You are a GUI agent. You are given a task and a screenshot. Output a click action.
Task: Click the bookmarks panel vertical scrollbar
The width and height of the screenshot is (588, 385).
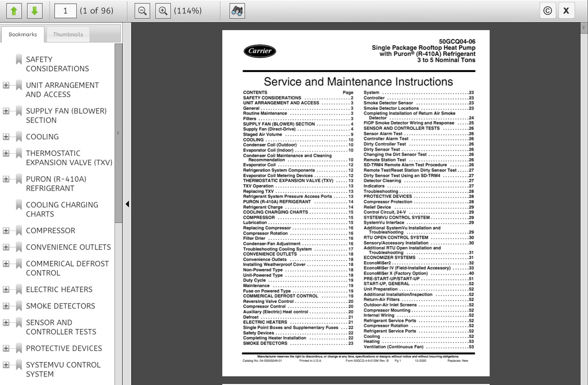click(x=118, y=132)
